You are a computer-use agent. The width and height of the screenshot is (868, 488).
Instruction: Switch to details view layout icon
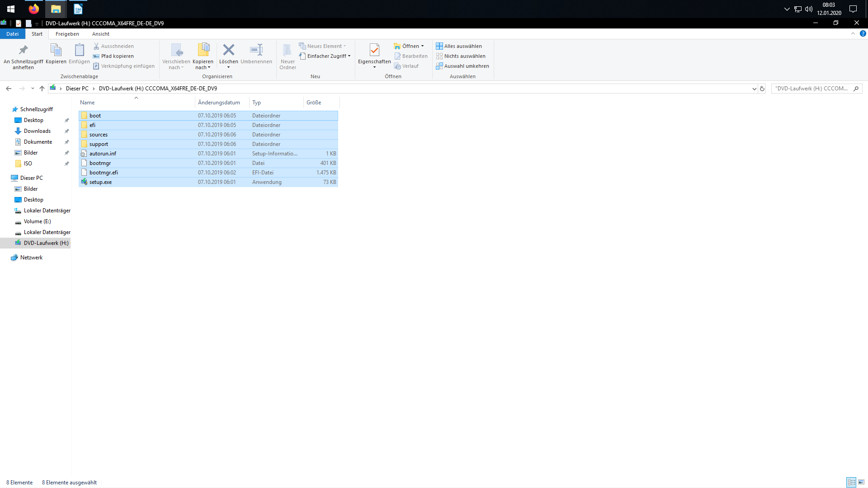pyautogui.click(x=851, y=483)
